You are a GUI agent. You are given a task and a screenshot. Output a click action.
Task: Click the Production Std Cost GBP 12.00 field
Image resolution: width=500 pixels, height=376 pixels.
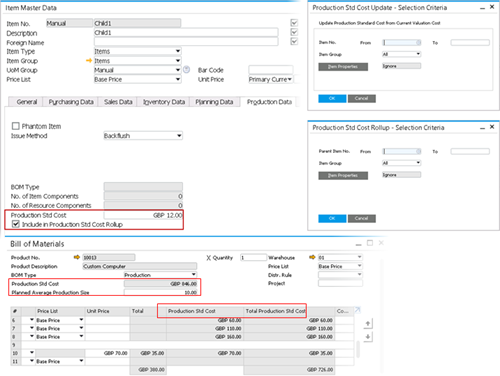[x=143, y=215]
